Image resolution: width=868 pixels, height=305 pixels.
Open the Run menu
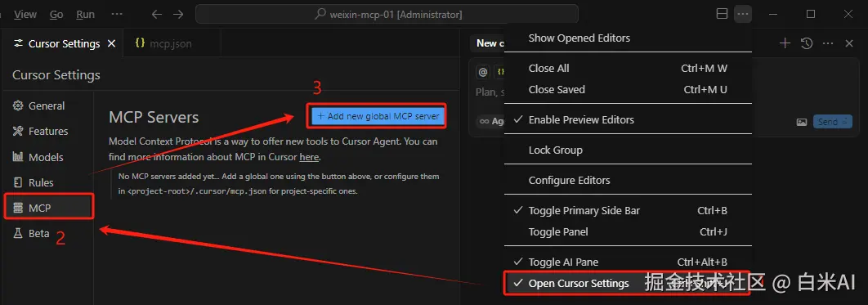85,15
